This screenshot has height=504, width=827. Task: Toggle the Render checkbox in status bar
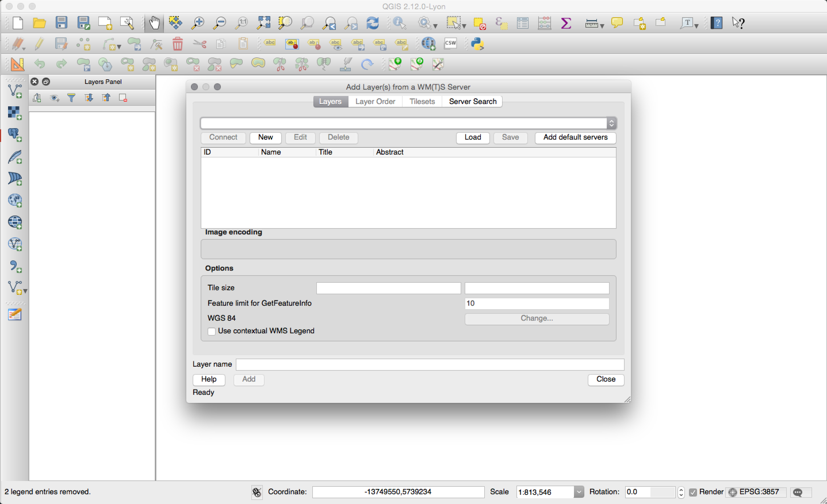(693, 492)
